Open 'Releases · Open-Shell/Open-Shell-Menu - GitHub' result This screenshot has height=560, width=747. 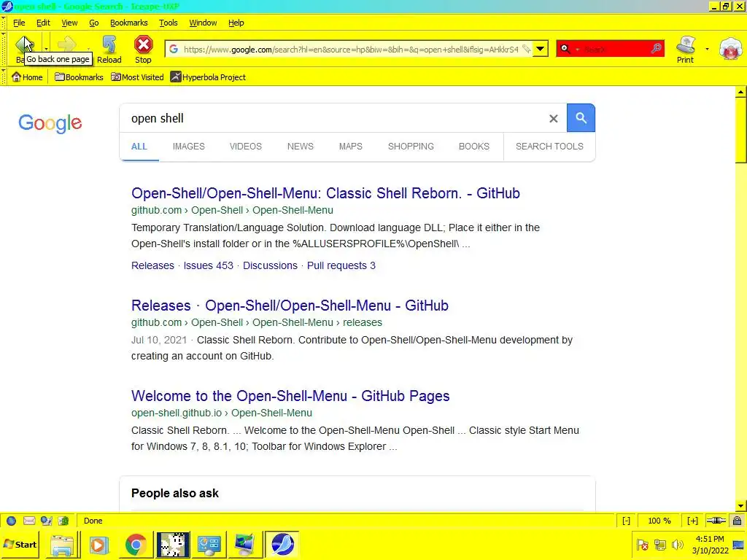(290, 306)
